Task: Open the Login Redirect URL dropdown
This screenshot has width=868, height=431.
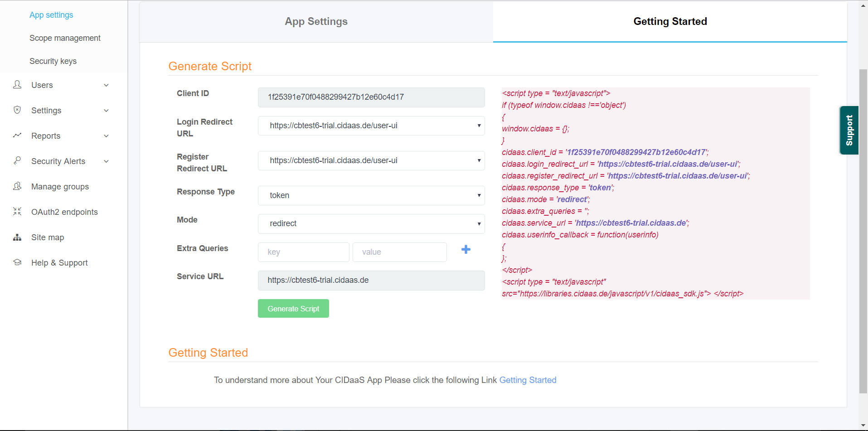Action: 371,126
